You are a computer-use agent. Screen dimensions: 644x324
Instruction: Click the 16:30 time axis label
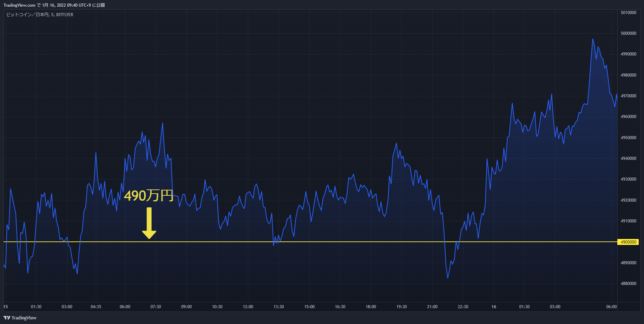(x=340, y=307)
